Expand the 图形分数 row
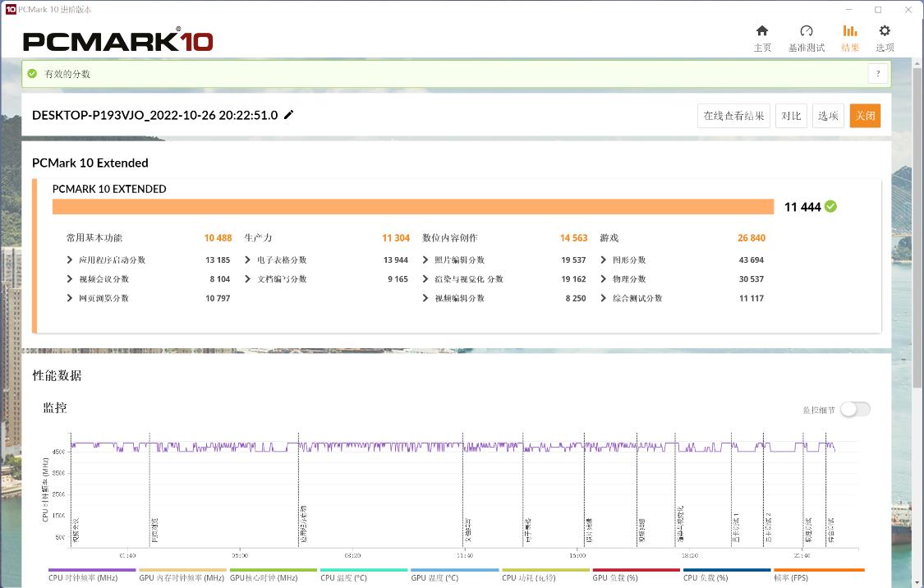Image resolution: width=924 pixels, height=588 pixels. pos(604,260)
